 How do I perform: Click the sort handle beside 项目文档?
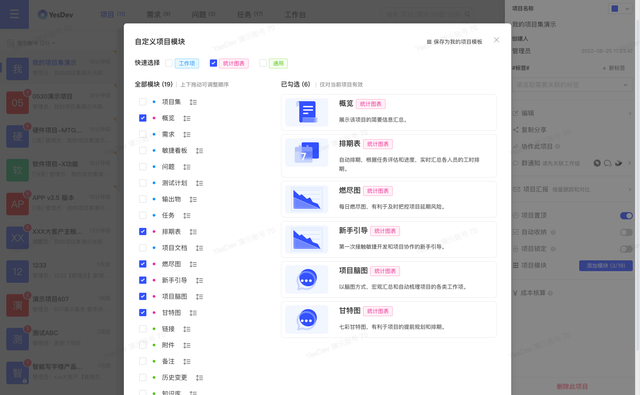click(199, 248)
